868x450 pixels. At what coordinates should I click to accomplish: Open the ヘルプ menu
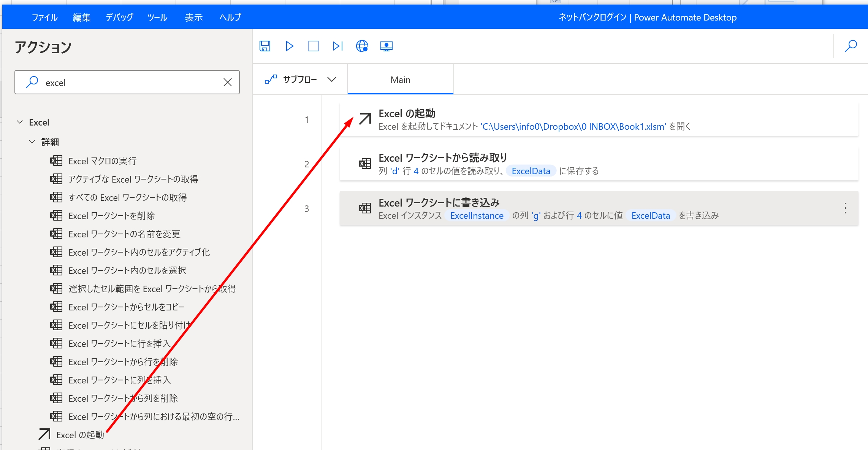[x=230, y=17]
